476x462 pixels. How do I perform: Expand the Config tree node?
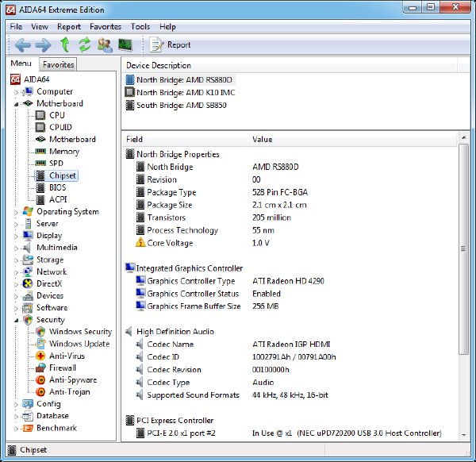click(17, 405)
